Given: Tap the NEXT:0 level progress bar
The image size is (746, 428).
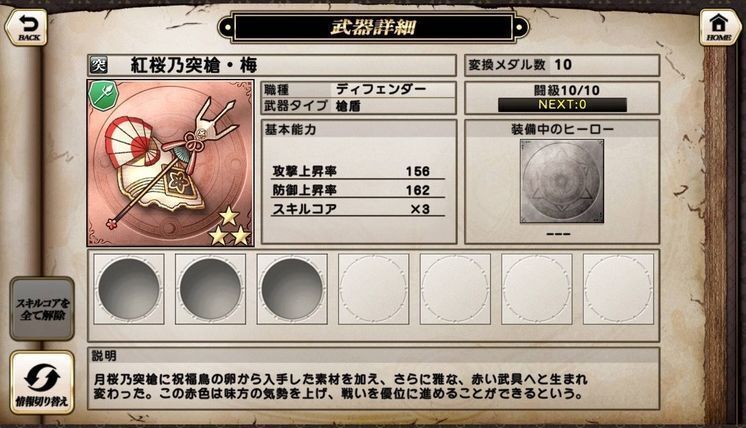Looking at the screenshot, I should (562, 105).
